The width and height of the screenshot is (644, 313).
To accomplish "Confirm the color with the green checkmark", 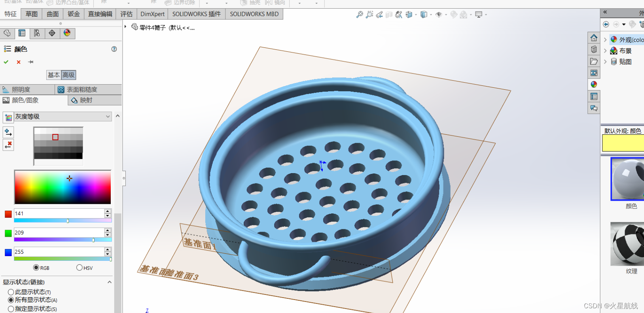I will 6,62.
